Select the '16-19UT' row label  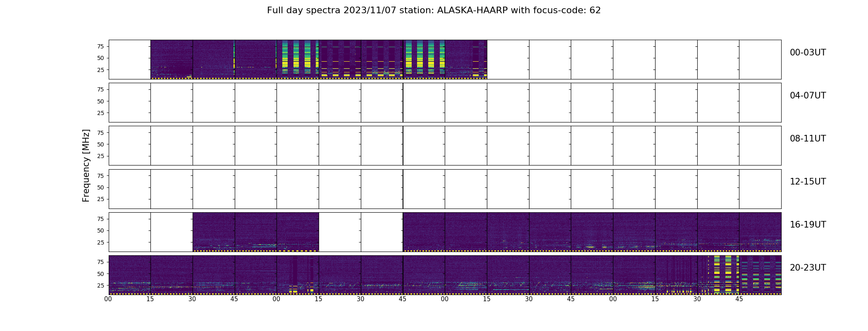[808, 225]
